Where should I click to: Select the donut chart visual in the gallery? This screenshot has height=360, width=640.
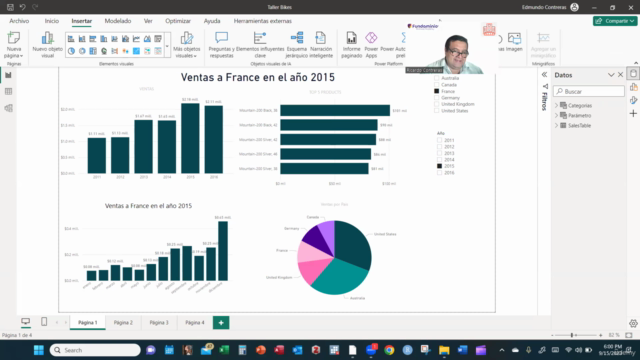point(82,51)
